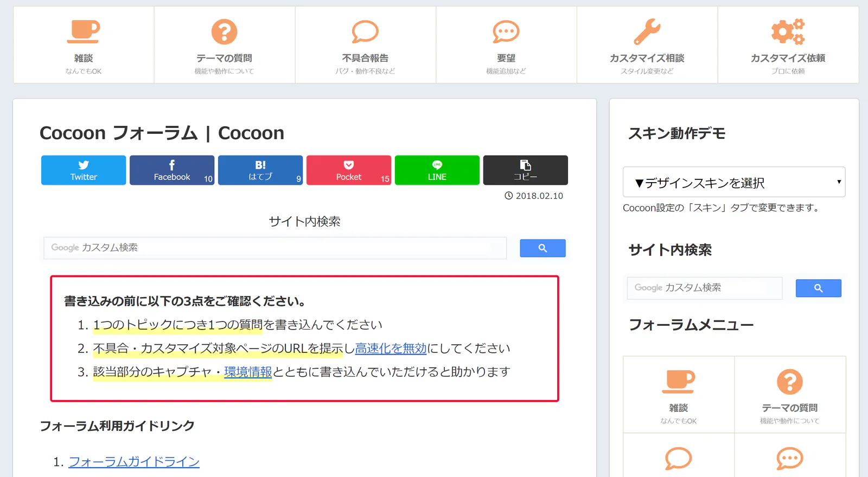The width and height of the screenshot is (868, 477).
Task: Open the 高速化を無効 link
Action: coord(391,349)
